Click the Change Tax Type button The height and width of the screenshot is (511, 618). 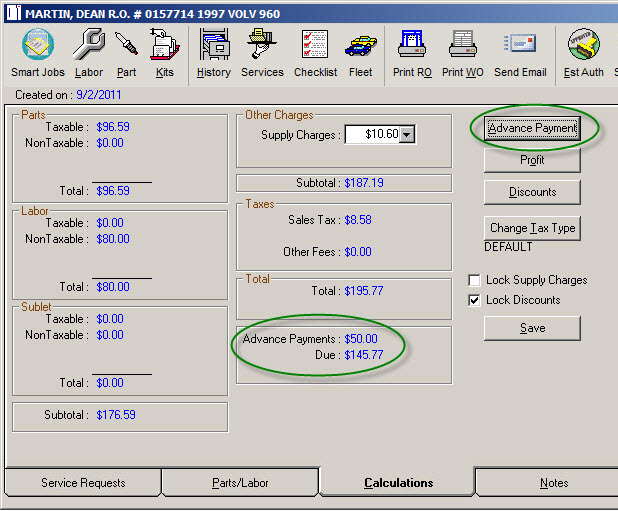point(532,228)
